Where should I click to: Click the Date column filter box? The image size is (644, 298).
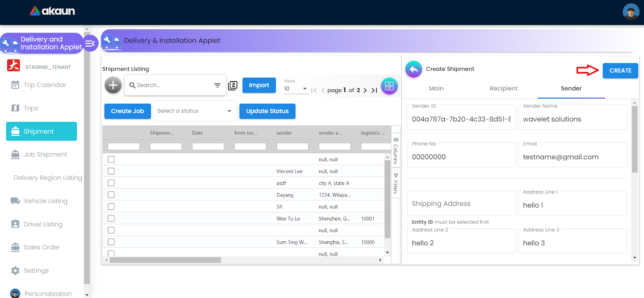[208, 147]
